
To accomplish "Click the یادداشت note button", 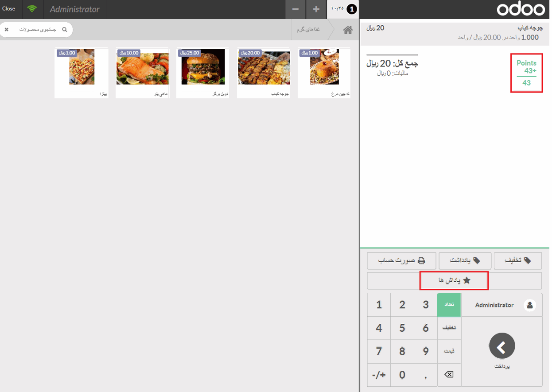I will pos(464,260).
